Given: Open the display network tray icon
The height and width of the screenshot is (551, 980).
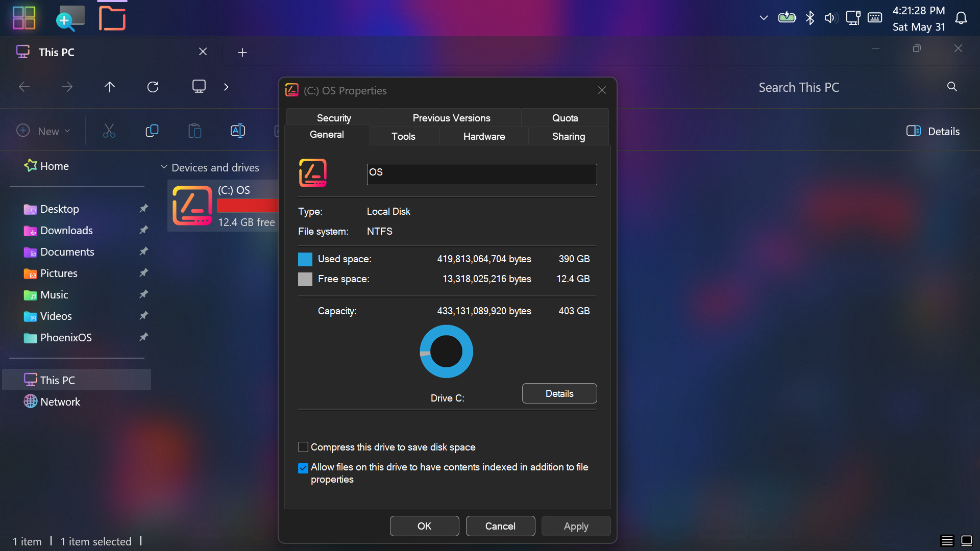Looking at the screenshot, I should click(853, 18).
